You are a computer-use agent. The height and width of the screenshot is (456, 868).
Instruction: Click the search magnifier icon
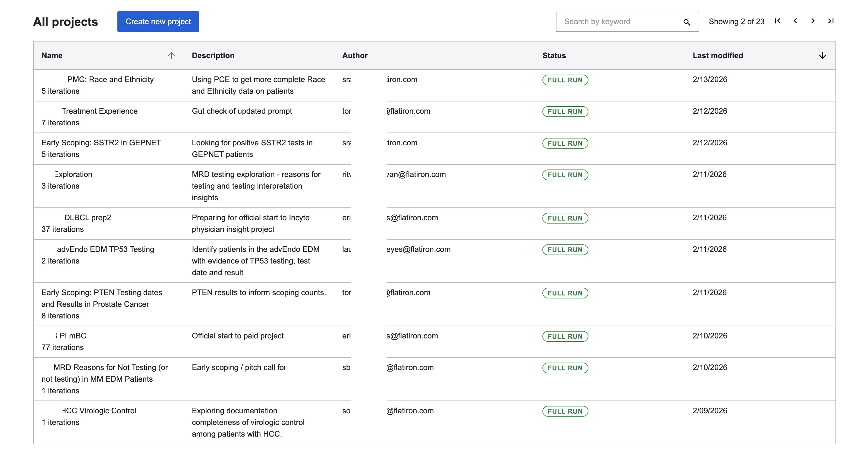pos(687,21)
